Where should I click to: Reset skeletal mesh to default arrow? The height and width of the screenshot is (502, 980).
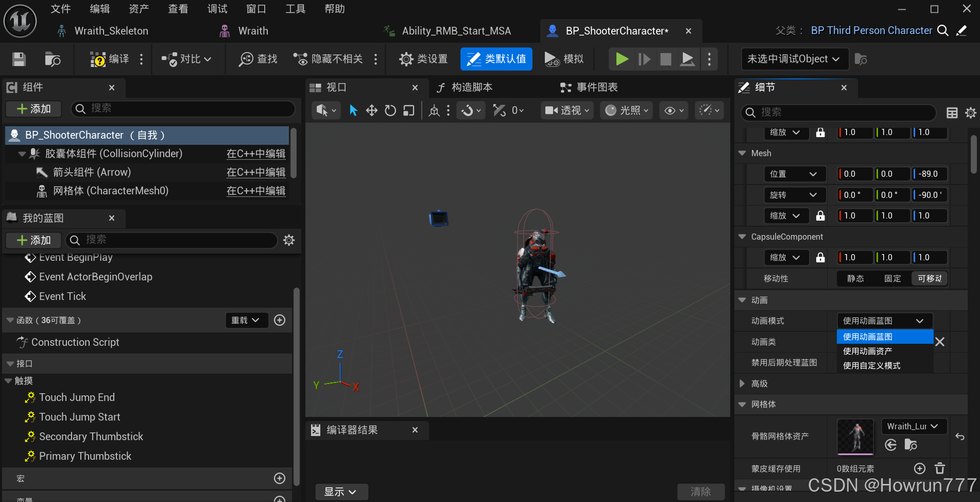(960, 437)
